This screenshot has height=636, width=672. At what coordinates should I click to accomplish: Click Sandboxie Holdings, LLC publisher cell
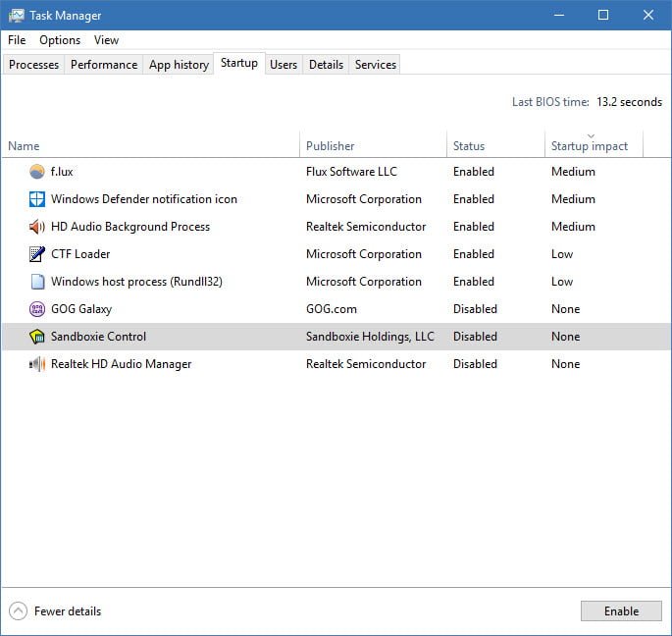pyautogui.click(x=370, y=337)
